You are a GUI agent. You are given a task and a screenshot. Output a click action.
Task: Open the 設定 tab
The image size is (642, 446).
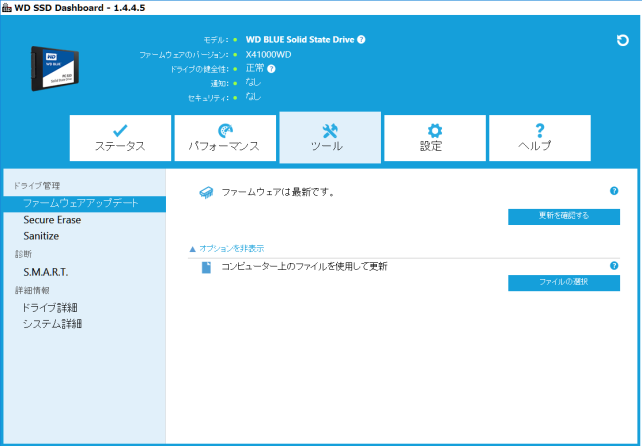(435, 138)
